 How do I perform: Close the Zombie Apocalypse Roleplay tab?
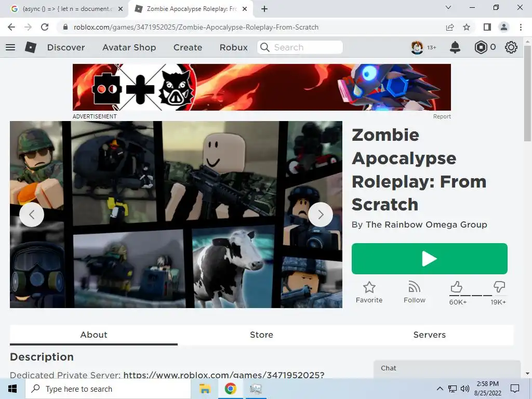click(x=245, y=9)
